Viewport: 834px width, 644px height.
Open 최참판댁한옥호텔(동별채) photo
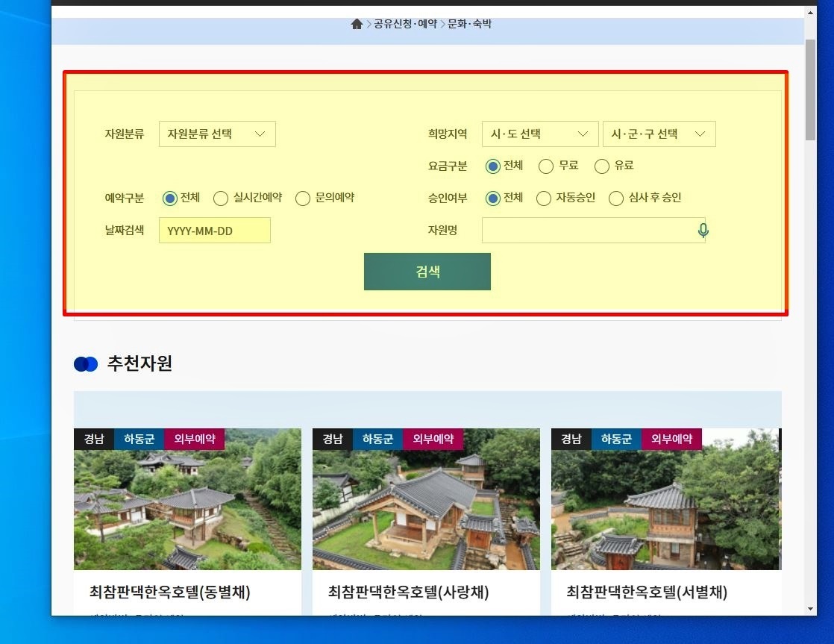[x=187, y=498]
